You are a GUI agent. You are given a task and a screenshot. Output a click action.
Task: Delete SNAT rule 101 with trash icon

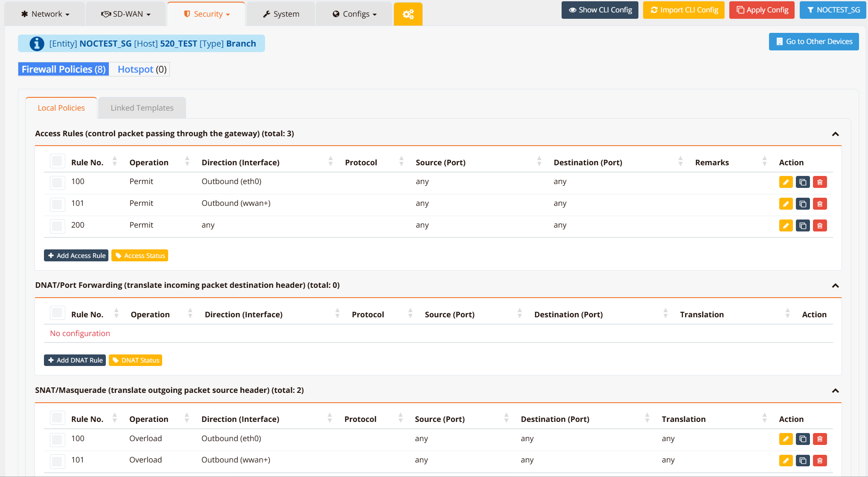(x=820, y=460)
